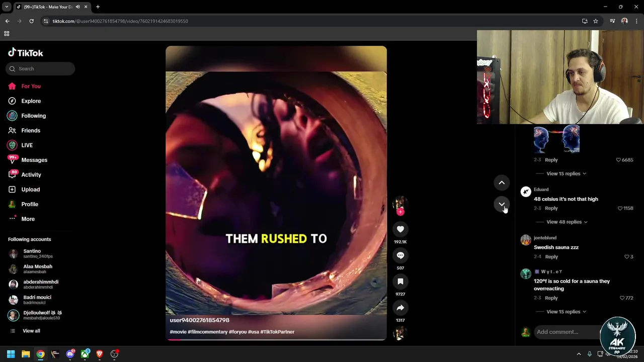Bookmark this page with the star icon
Image resolution: width=644 pixels, height=362 pixels.
click(596, 21)
